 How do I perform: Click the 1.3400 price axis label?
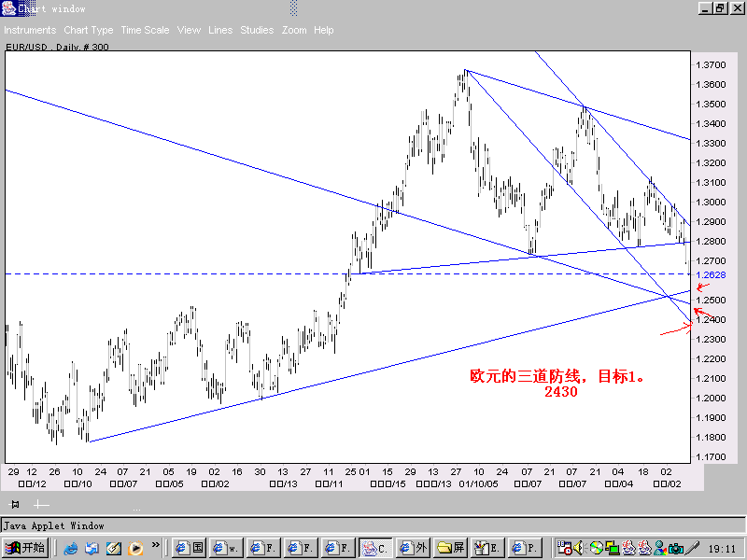(x=711, y=123)
